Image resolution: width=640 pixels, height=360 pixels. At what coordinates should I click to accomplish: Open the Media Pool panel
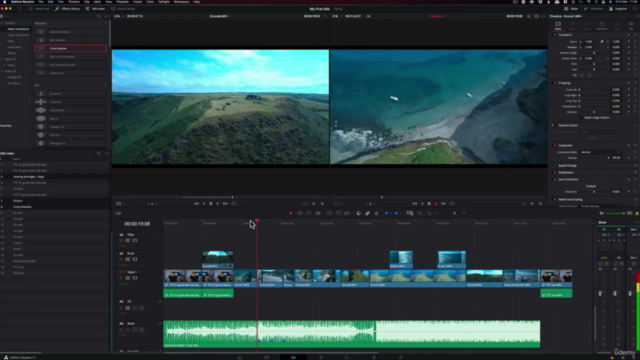coord(40,9)
